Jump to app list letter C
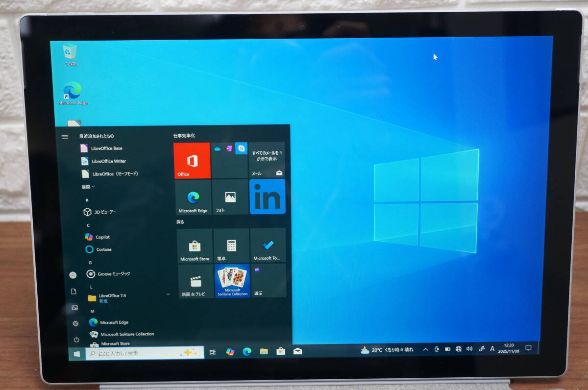588x390 pixels. [x=88, y=225]
